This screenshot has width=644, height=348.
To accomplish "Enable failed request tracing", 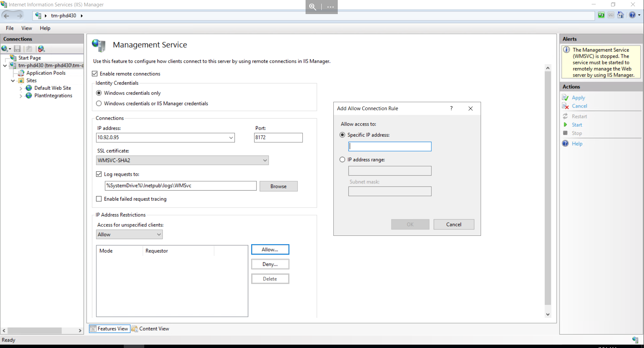I will click(x=99, y=199).
